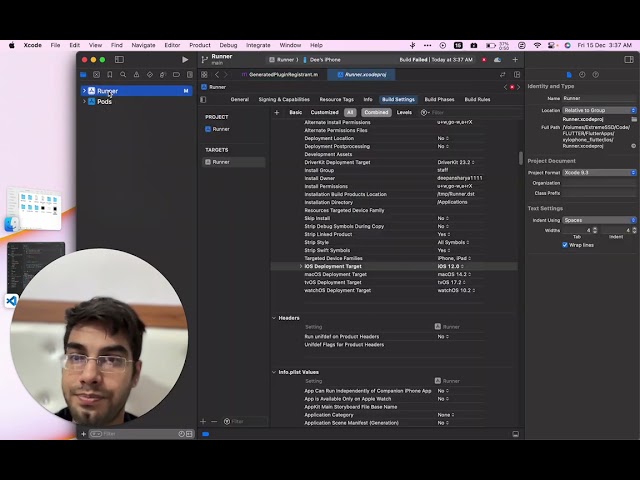Expand the Pods project in navigator
Viewport: 640px width, 480px height.
84,101
